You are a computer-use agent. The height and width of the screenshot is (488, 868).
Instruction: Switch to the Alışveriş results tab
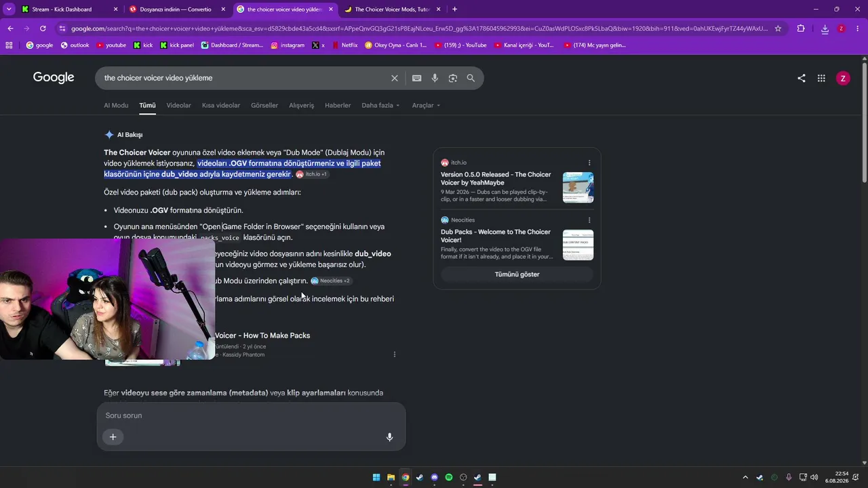pos(302,106)
